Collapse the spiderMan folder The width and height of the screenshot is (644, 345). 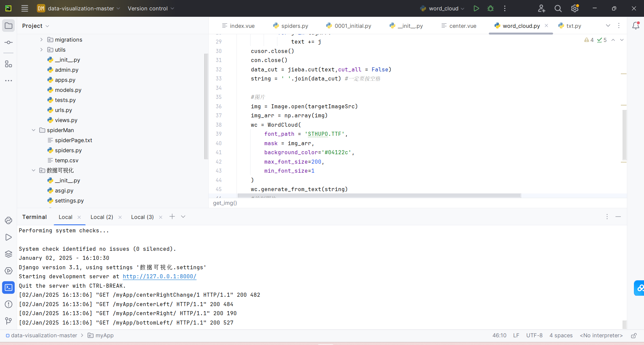click(34, 130)
